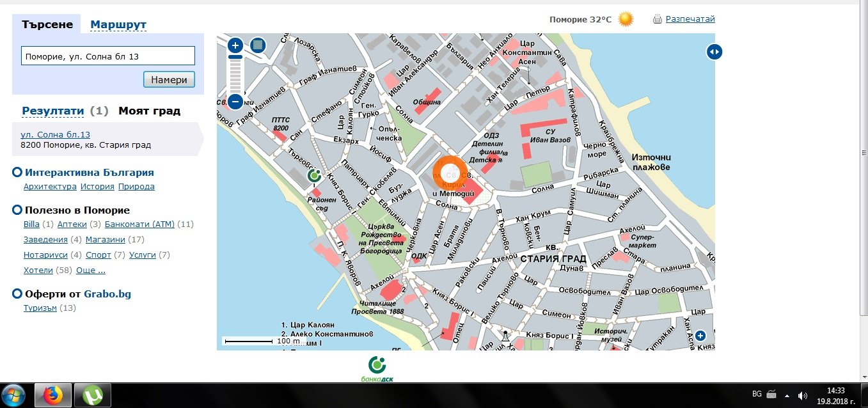
Task: Click the hatched map view icon
Action: coord(258,45)
